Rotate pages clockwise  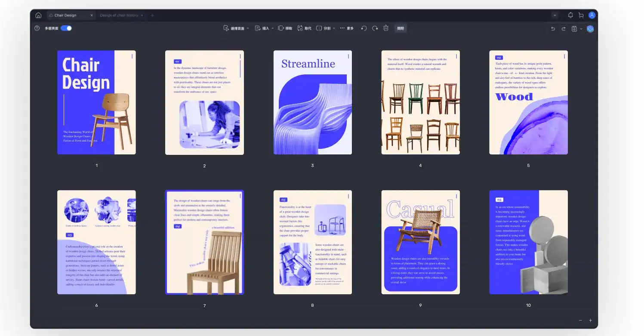(x=375, y=28)
